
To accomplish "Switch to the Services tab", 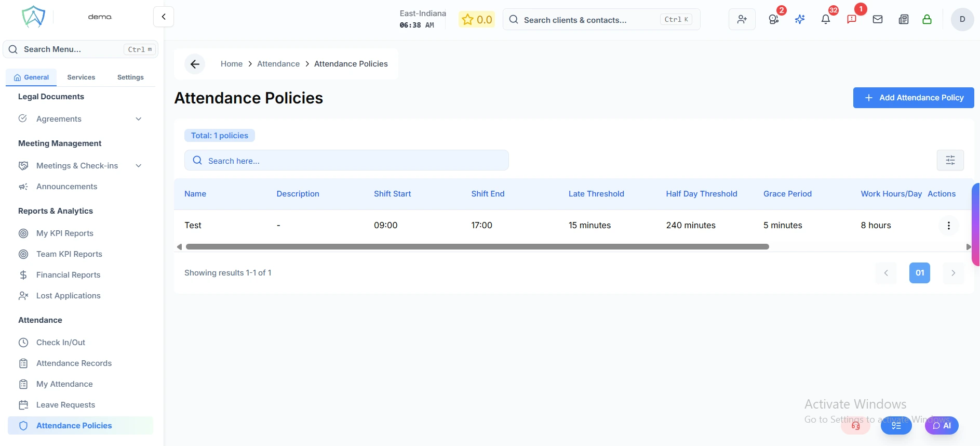I will coord(81,77).
